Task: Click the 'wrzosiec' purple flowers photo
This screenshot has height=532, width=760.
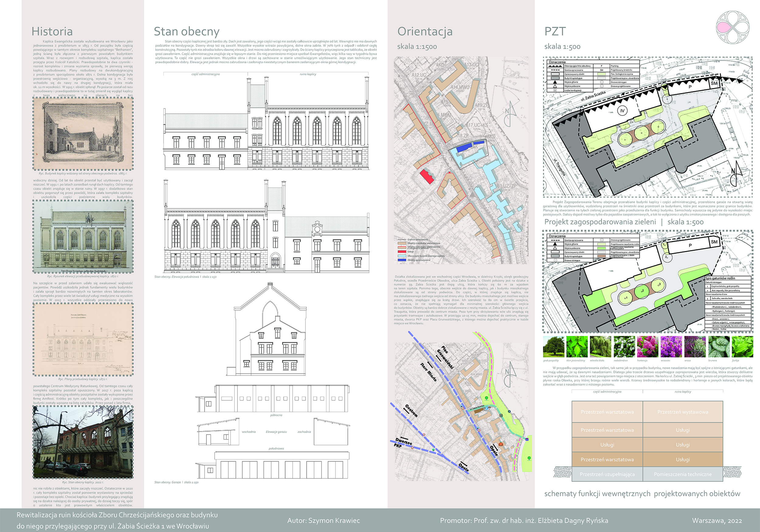Action: coord(671,347)
